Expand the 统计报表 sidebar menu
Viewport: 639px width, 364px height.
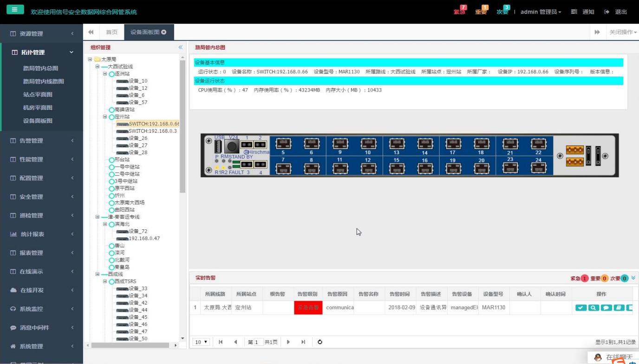(x=42, y=234)
